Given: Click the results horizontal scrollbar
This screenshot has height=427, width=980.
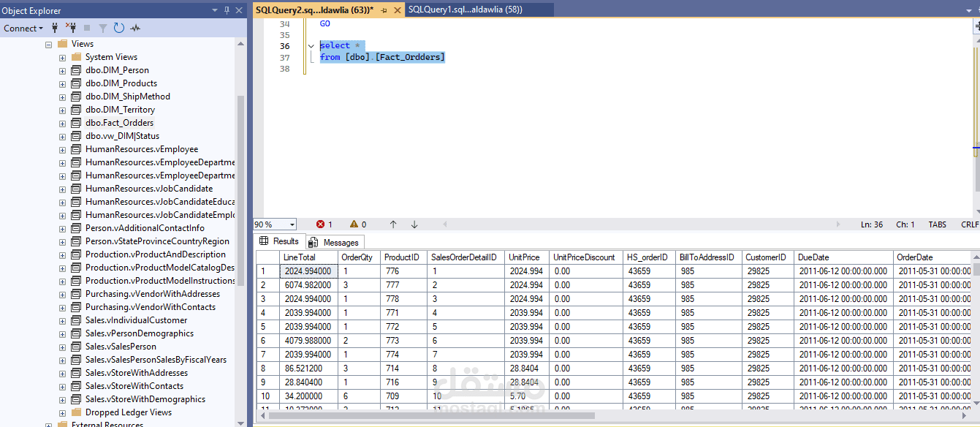Looking at the screenshot, I should [x=431, y=415].
